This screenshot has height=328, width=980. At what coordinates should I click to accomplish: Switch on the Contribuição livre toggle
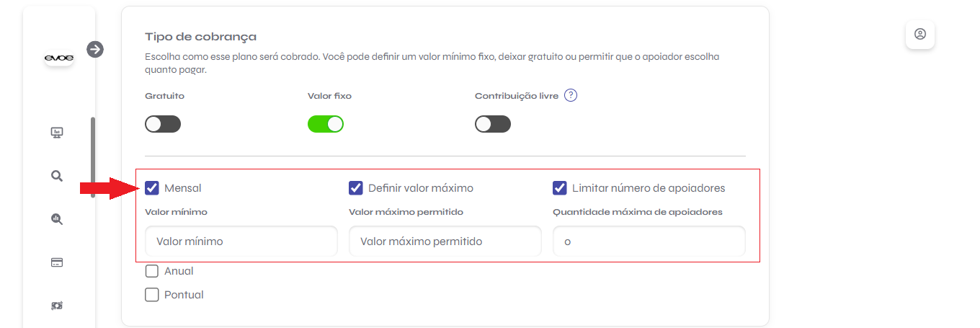point(493,124)
